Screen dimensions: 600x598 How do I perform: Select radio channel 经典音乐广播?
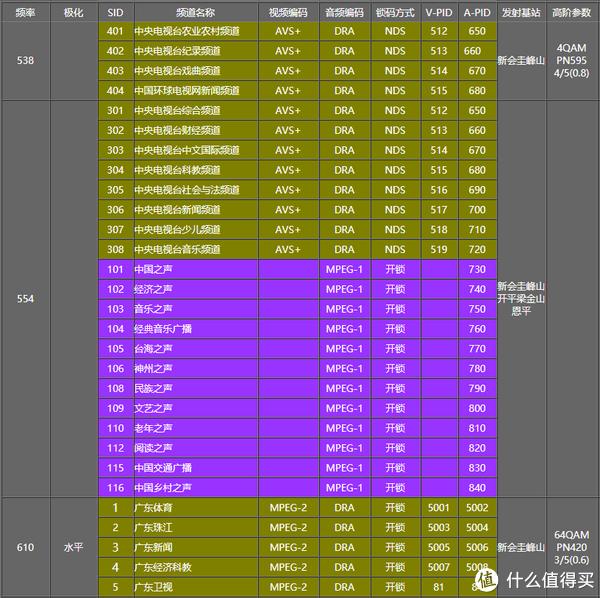point(163,329)
